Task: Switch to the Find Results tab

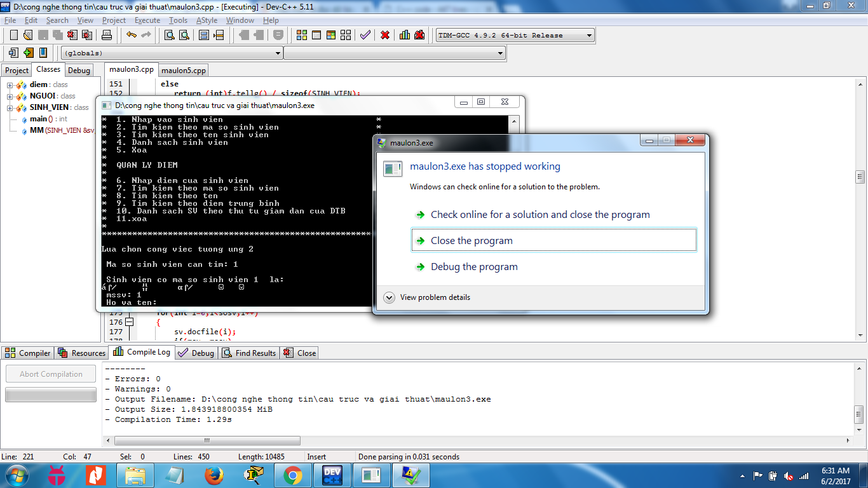Action: (249, 353)
